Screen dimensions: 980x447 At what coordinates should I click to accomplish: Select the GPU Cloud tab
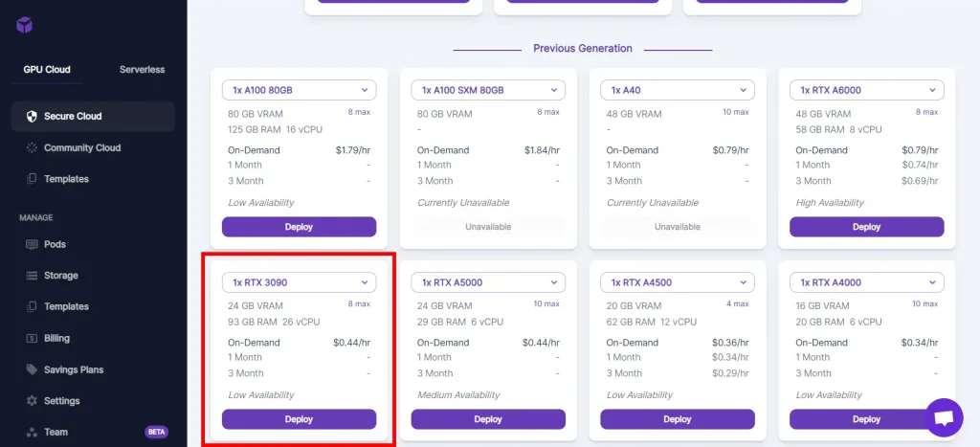47,70
